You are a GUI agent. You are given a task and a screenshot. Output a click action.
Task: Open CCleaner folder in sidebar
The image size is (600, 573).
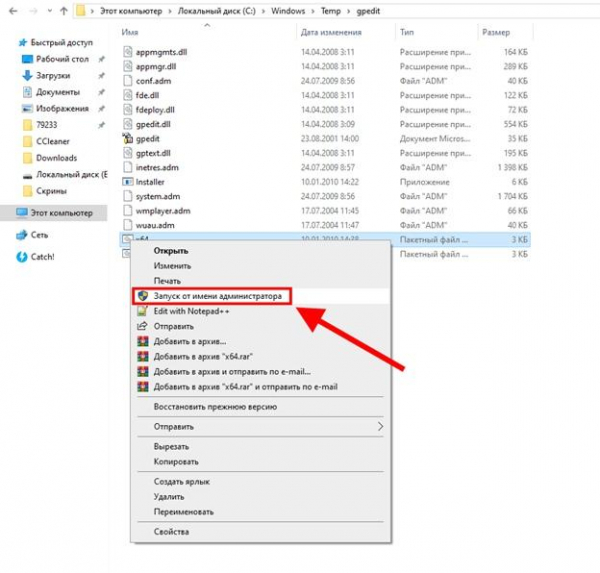click(x=53, y=141)
